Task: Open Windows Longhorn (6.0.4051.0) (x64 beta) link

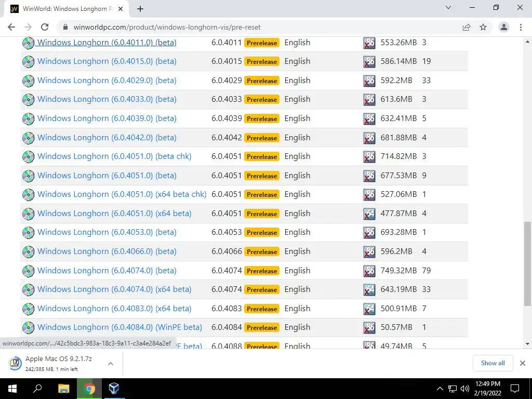Action: 114,214
